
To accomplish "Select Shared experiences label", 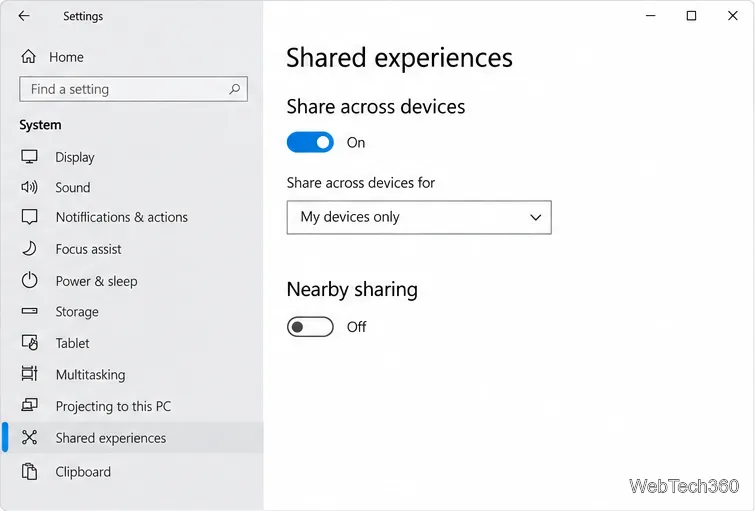I will click(x=111, y=438).
